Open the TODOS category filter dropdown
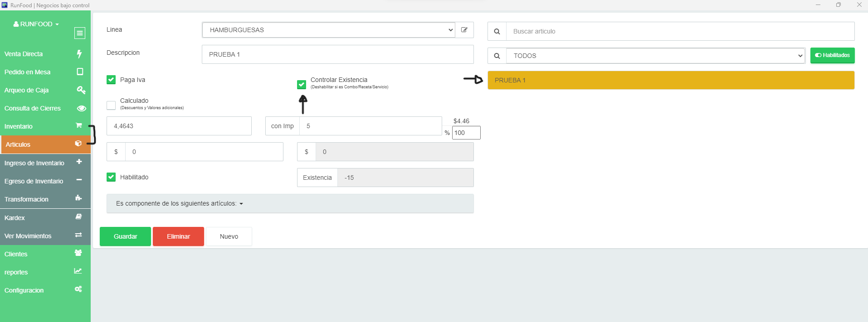The height and width of the screenshot is (322, 868). [x=655, y=56]
